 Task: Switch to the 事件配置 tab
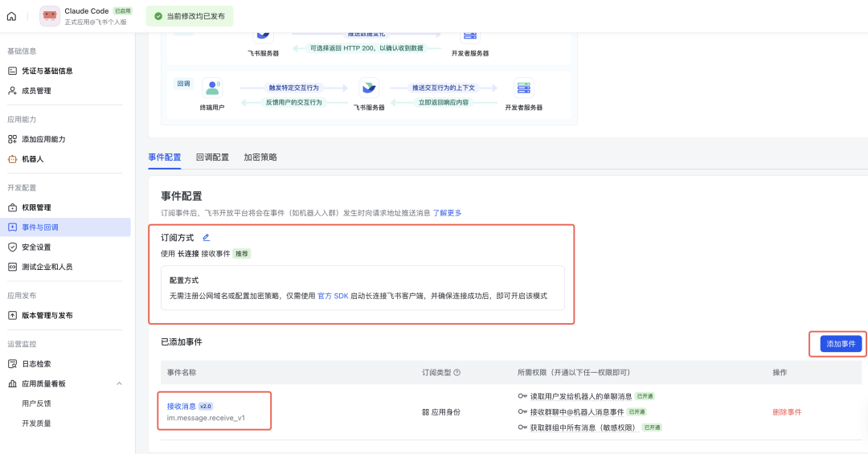(x=165, y=157)
